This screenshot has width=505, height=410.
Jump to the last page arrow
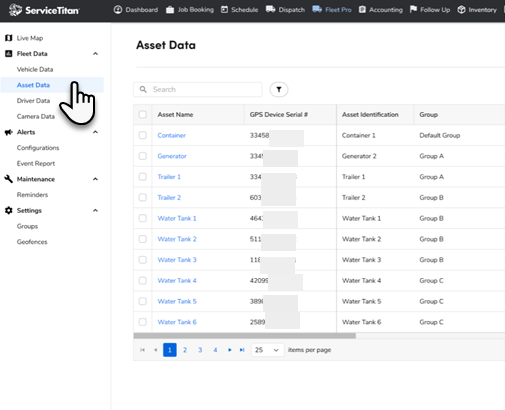point(242,350)
